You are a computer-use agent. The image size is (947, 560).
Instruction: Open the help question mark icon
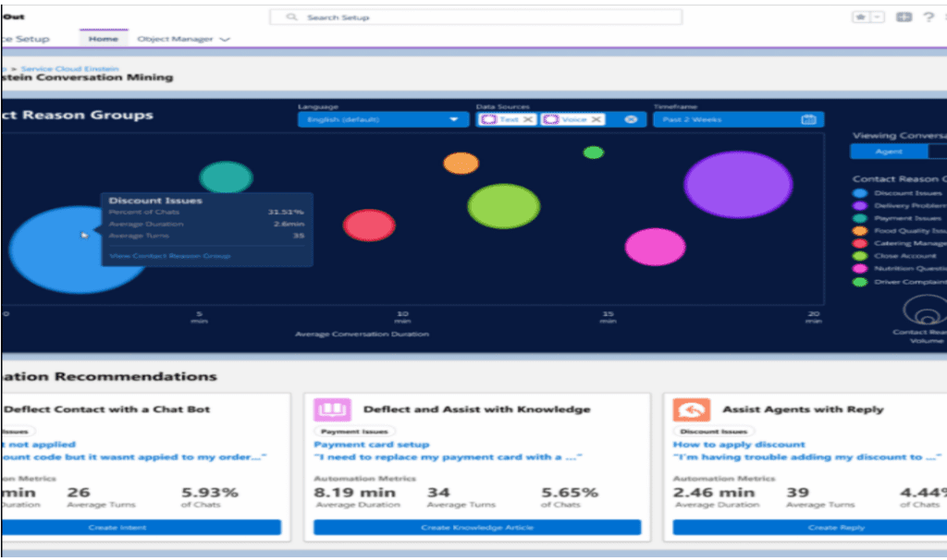coord(928,18)
